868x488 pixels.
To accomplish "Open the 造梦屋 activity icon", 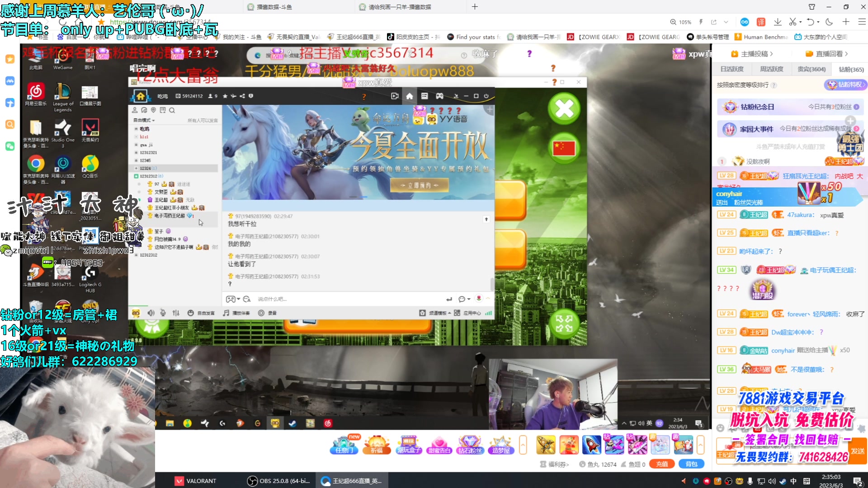I will click(501, 445).
